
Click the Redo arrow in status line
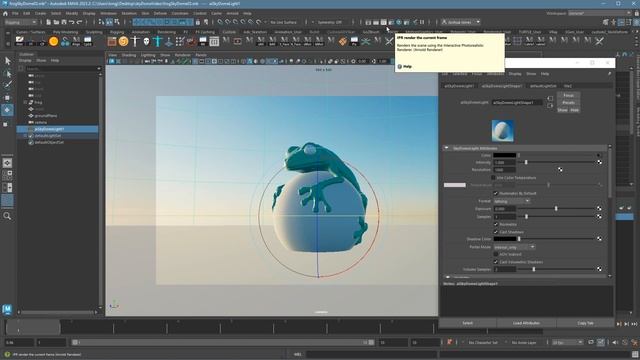[x=80, y=22]
